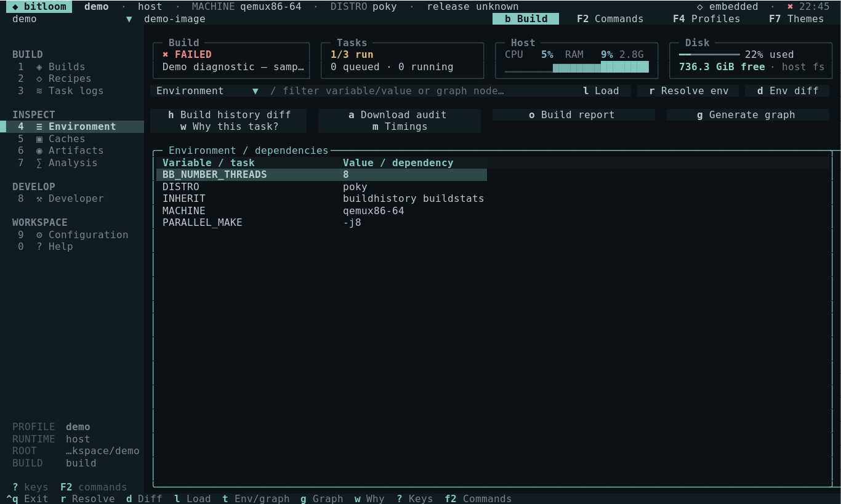
Task: Click the Analysis sigma icon
Action: tap(39, 163)
